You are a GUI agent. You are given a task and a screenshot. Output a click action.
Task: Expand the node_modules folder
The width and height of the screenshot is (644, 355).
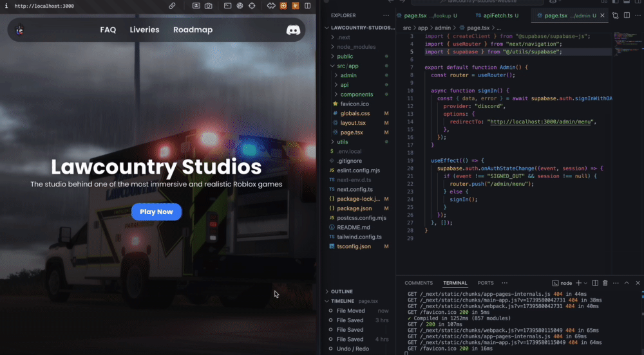point(333,47)
